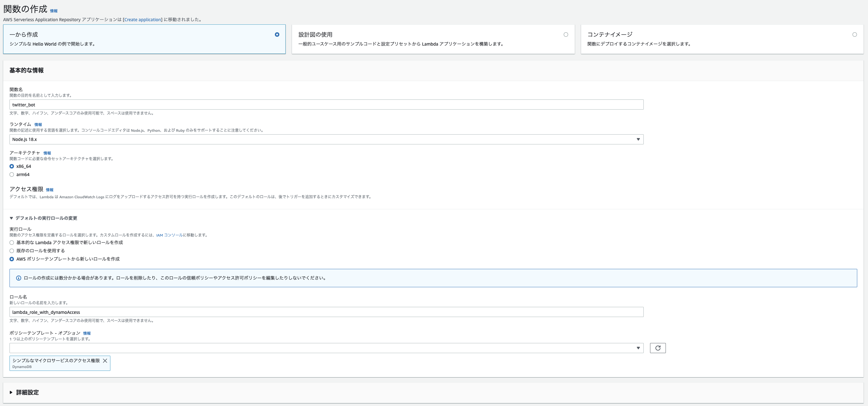Select basic Lambda permissions new role option
The image size is (868, 406).
pyautogui.click(x=12, y=243)
